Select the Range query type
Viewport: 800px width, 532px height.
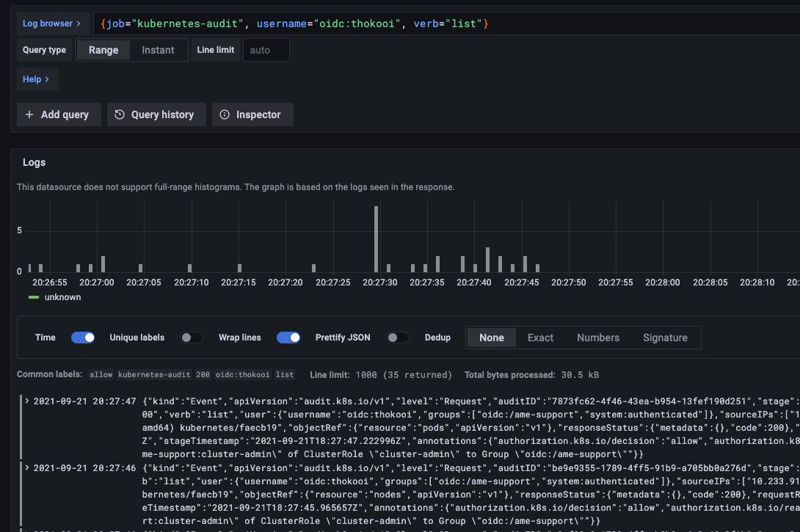[x=103, y=50]
